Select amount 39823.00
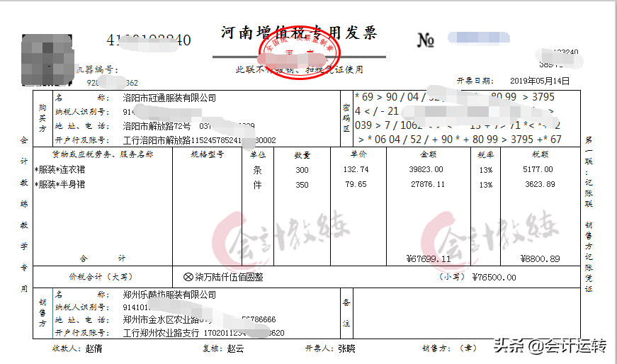This screenshot has height=364, width=617. [426, 169]
